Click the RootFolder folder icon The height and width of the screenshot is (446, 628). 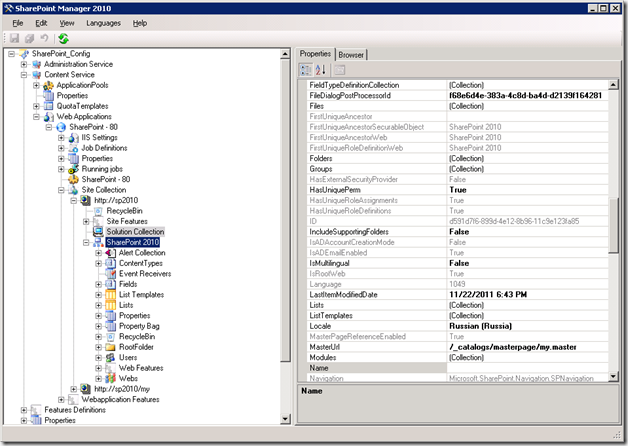(x=111, y=347)
